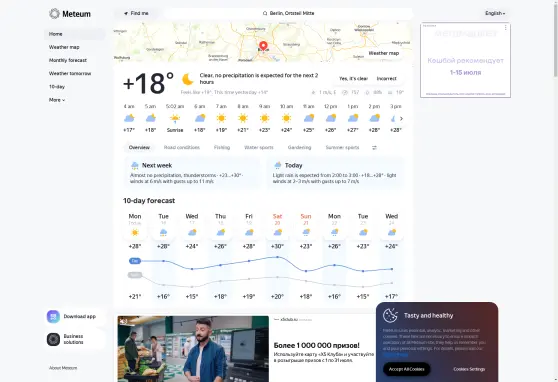This screenshot has width=558, height=382.
Task: Click the Meteum logo icon
Action: tap(54, 14)
